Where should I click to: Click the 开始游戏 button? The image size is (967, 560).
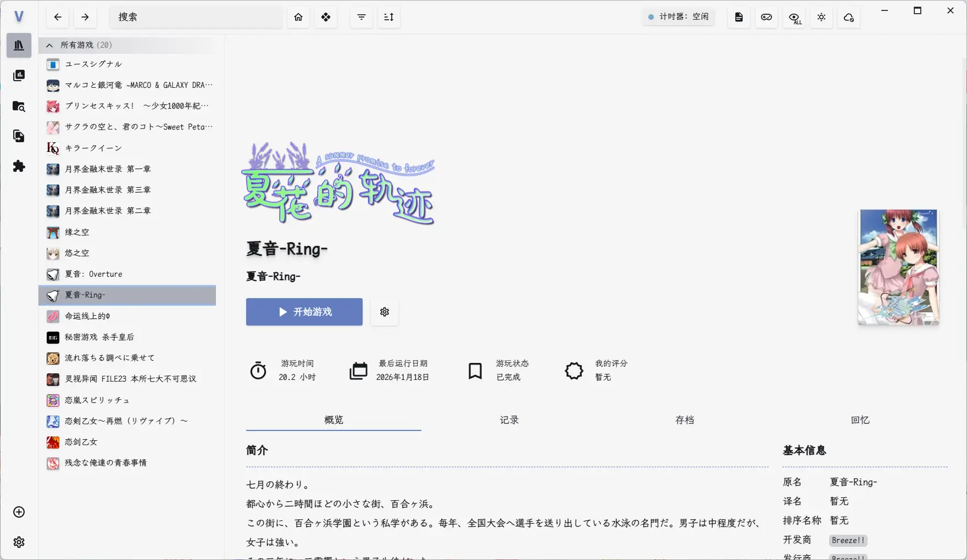pos(304,312)
